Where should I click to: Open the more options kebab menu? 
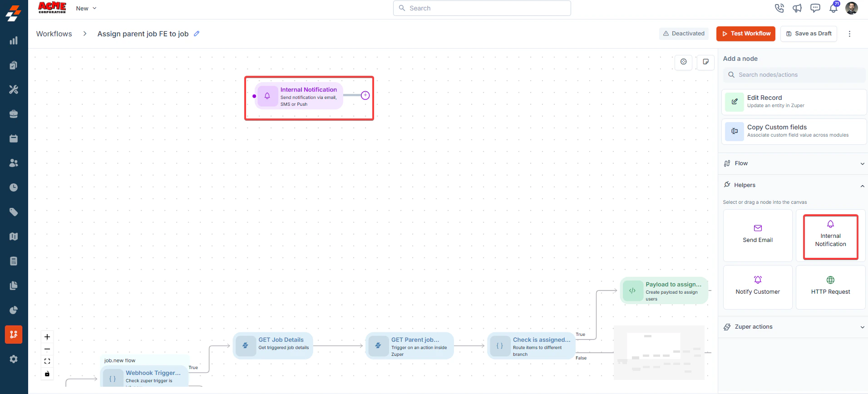(850, 34)
